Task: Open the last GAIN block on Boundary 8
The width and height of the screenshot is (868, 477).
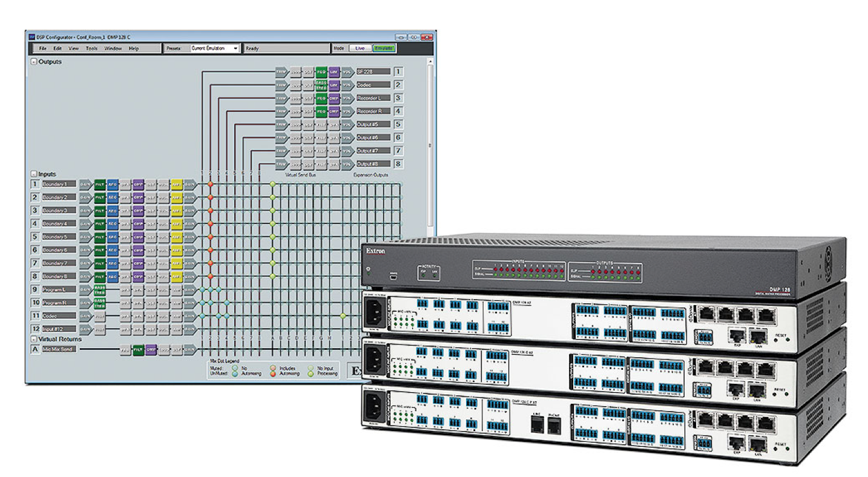Action: [190, 276]
